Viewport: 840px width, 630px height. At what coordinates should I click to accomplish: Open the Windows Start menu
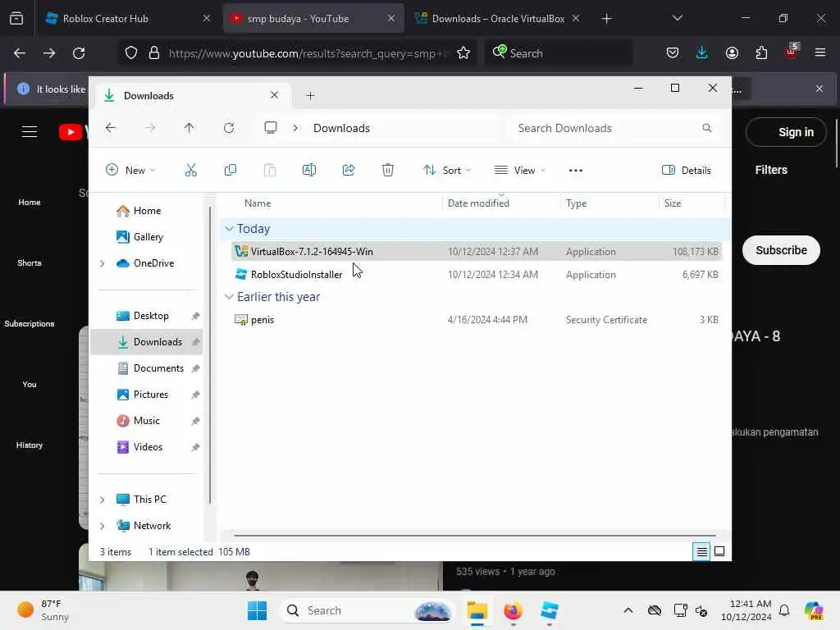(257, 610)
